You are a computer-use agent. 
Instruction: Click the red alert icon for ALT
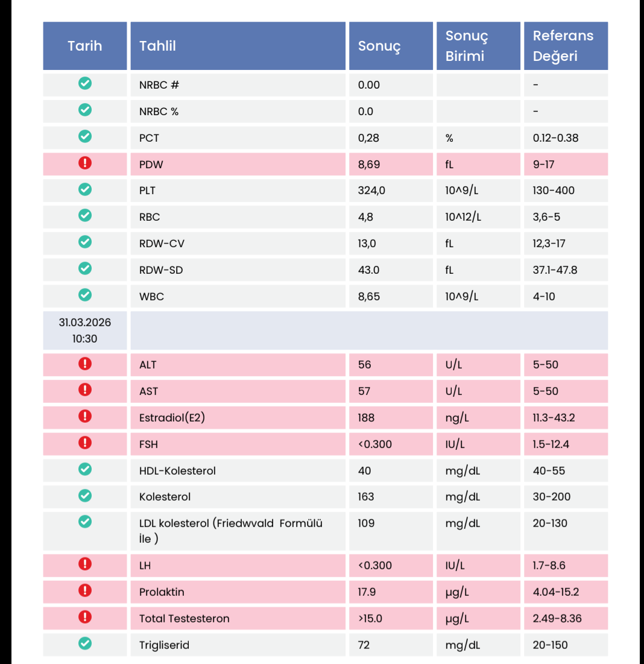pos(85,364)
